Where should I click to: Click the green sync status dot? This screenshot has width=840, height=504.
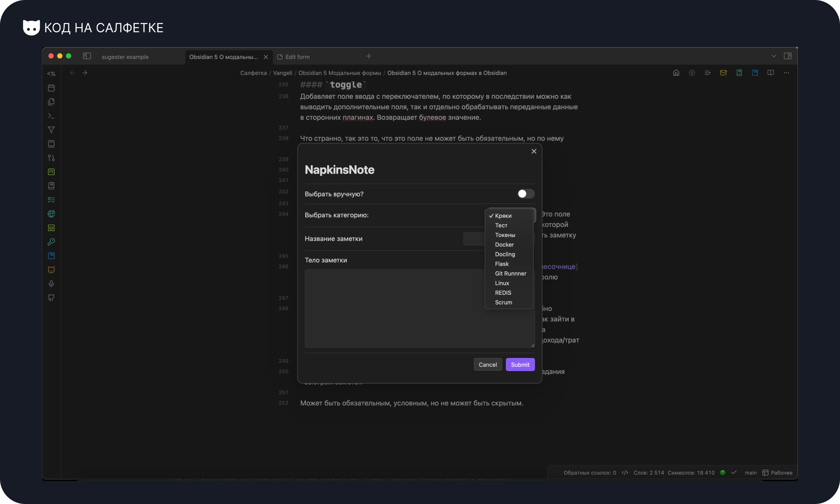coord(723,472)
